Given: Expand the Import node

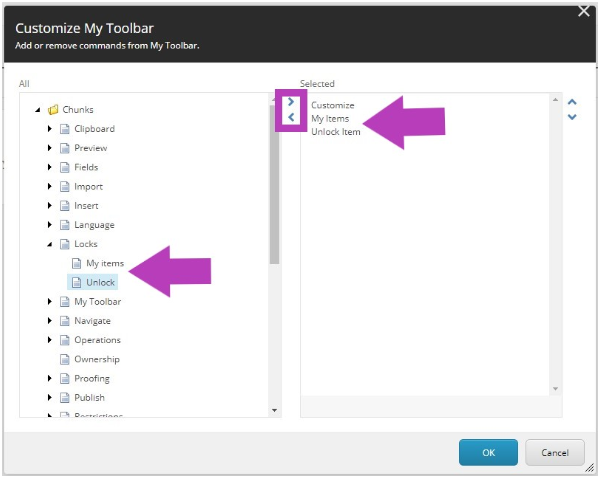Looking at the screenshot, I should (x=49, y=186).
